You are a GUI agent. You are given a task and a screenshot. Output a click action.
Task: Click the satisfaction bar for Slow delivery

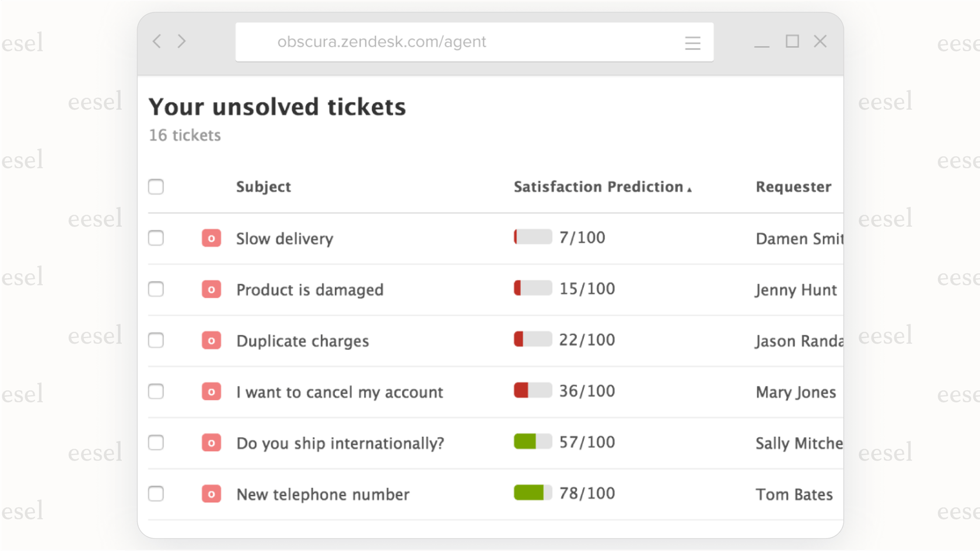[532, 237]
